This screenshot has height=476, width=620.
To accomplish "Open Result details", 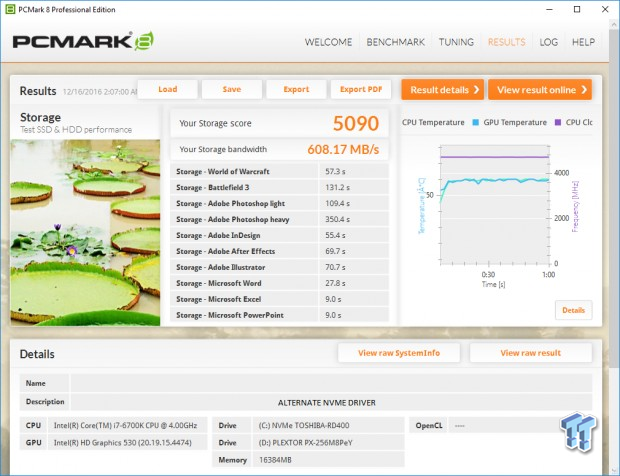I will [x=442, y=90].
